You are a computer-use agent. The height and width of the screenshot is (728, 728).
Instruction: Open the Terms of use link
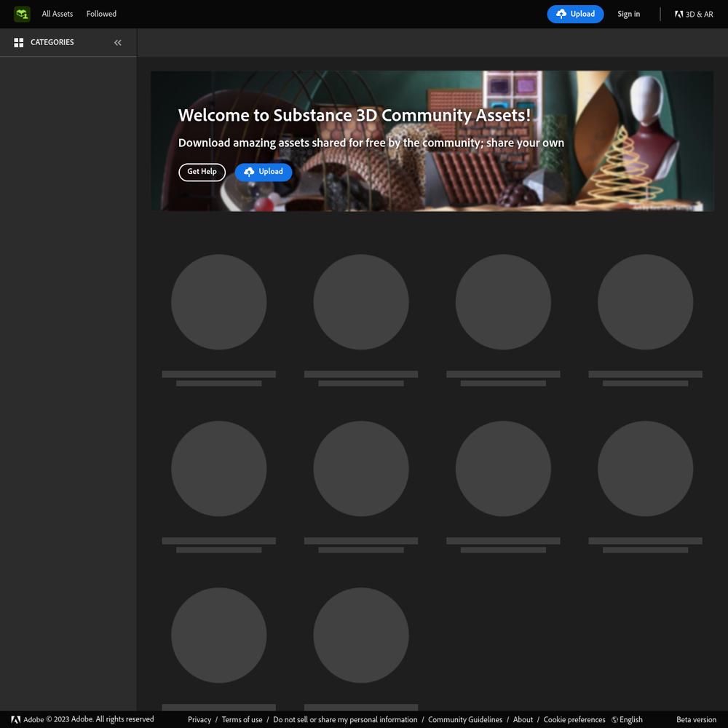[x=242, y=719]
